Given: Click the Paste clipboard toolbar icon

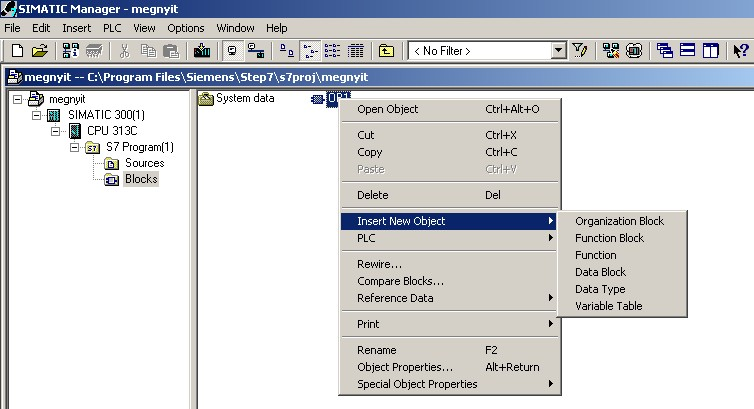Looking at the screenshot, I should [x=171, y=50].
